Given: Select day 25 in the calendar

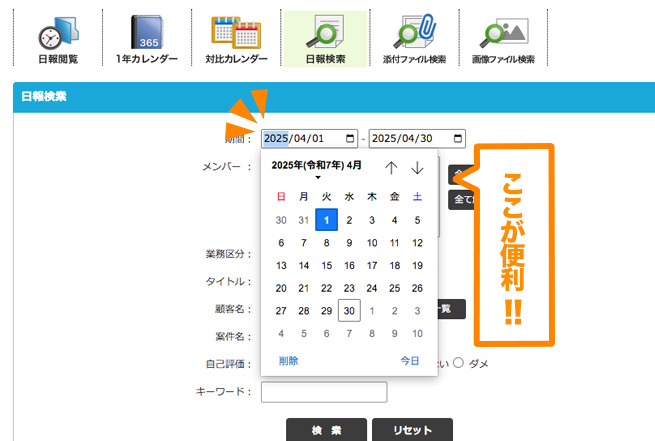Looking at the screenshot, I should pyautogui.click(x=395, y=288).
